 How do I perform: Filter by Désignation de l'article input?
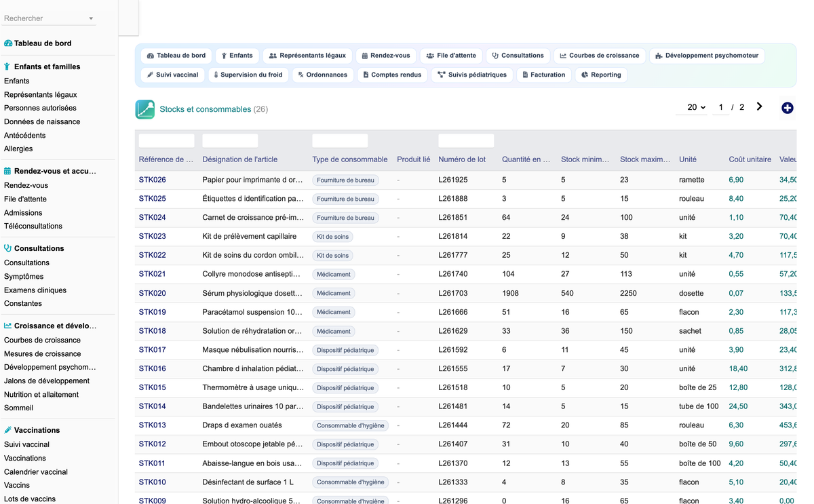[x=230, y=140]
